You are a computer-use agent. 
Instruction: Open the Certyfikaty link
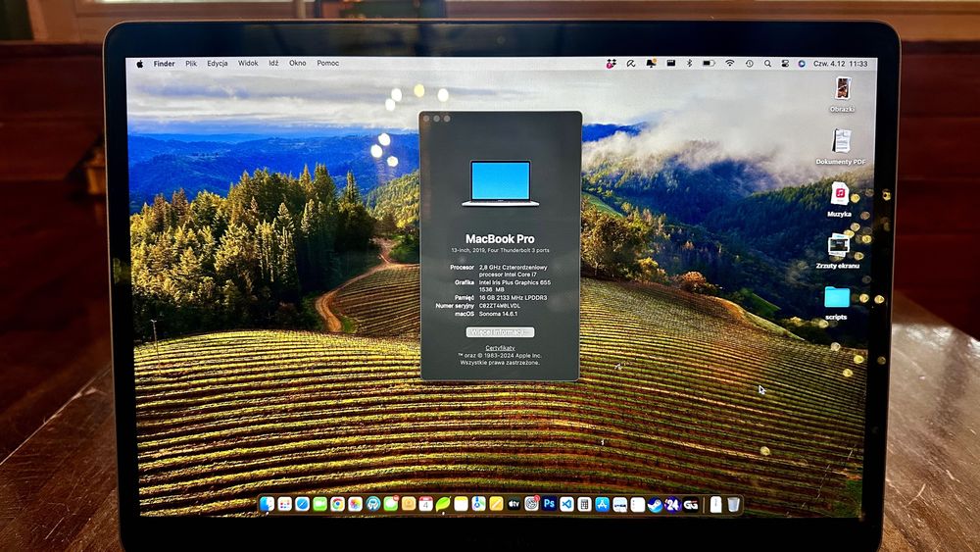coord(500,348)
